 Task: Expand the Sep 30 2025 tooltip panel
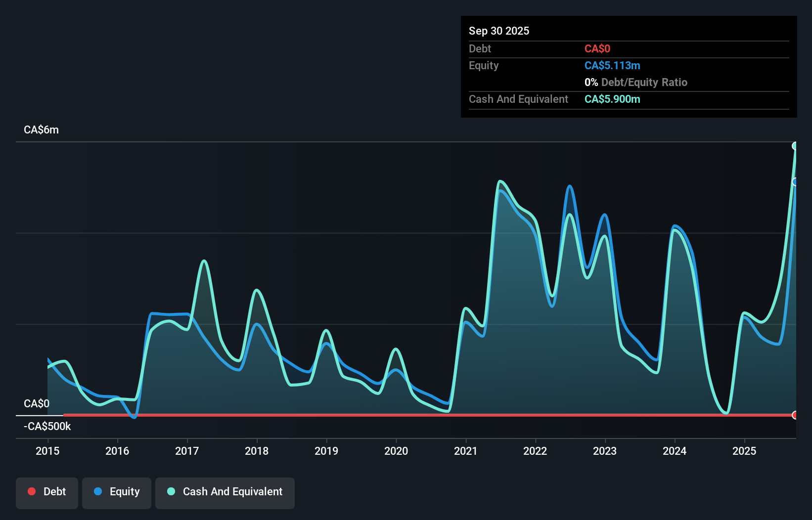coord(499,31)
